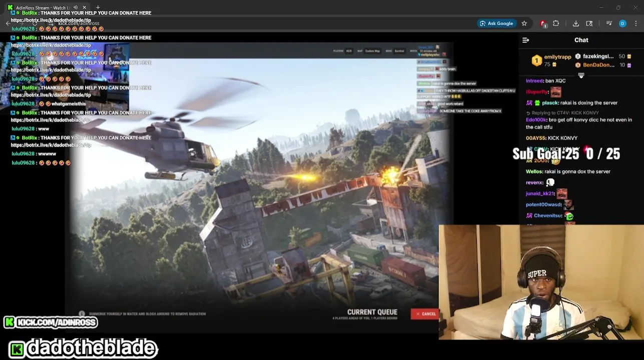Collapse the Kick chat panel arrow

tap(525, 40)
